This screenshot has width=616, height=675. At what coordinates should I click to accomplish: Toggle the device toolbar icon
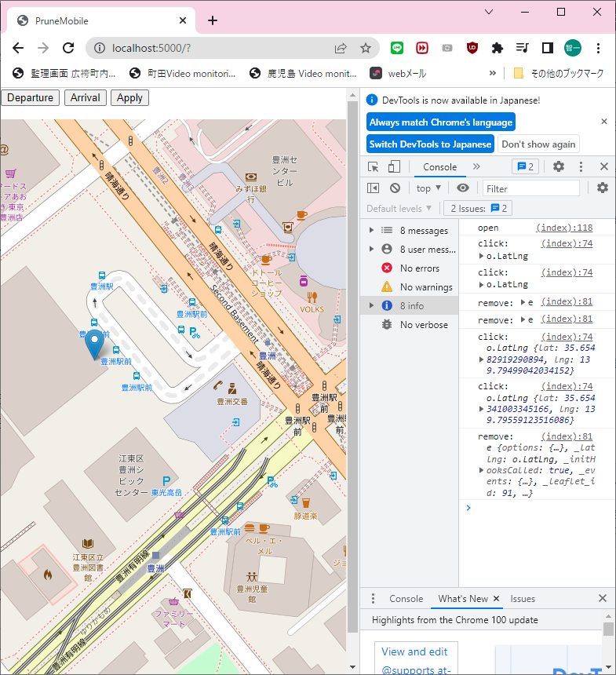tap(394, 166)
